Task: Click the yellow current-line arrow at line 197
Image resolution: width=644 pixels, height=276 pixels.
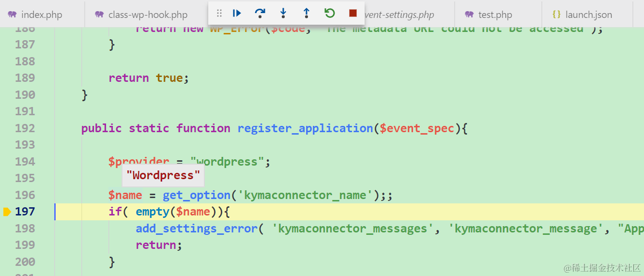Action: click(7, 212)
